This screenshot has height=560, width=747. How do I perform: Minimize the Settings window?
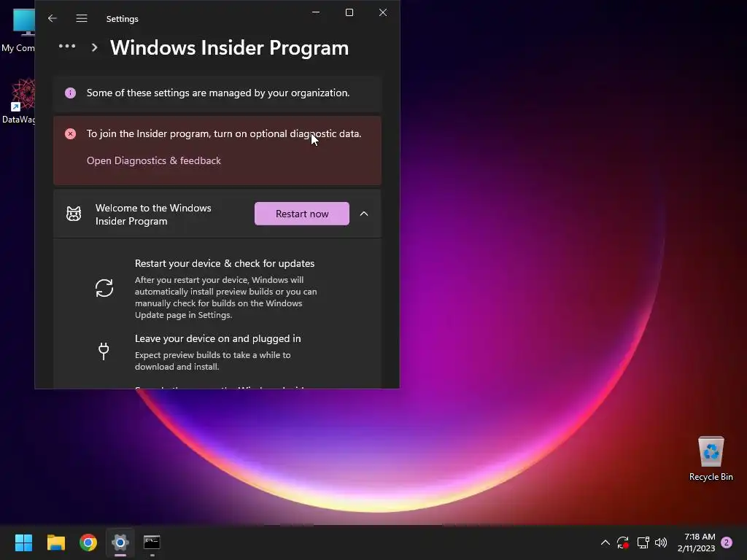pos(316,12)
